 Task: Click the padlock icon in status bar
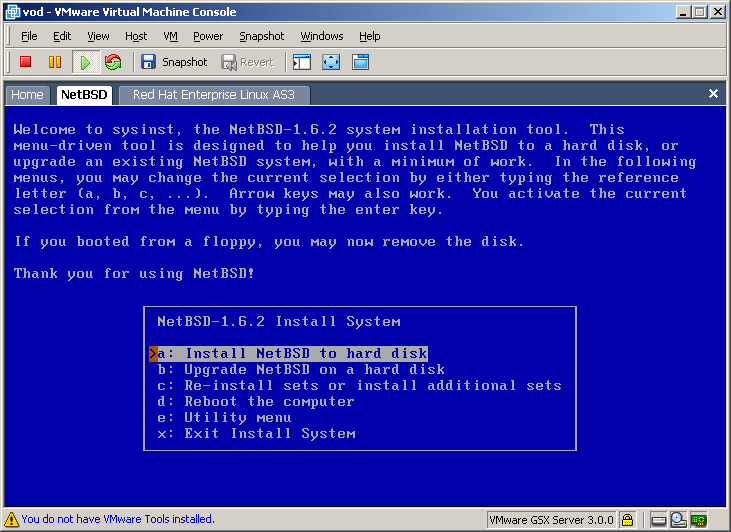coord(628,519)
